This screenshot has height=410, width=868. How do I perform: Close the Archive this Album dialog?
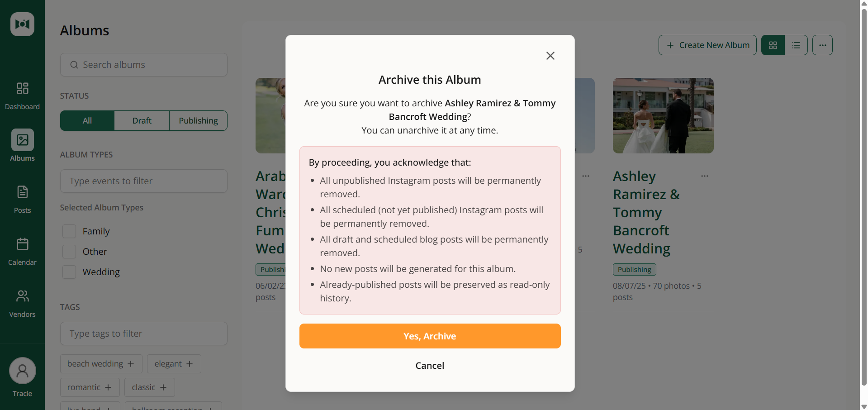pyautogui.click(x=550, y=56)
